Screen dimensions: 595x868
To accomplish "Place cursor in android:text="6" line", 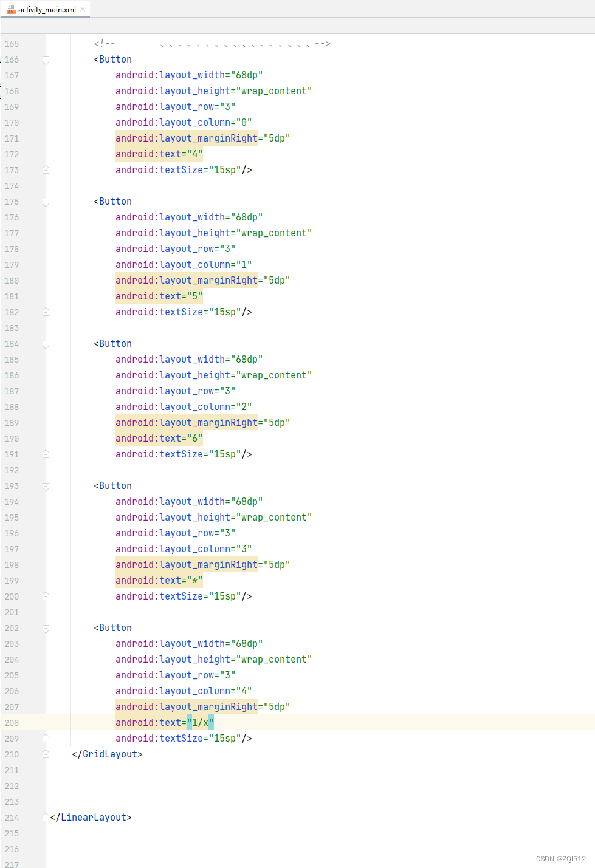I will [159, 439].
